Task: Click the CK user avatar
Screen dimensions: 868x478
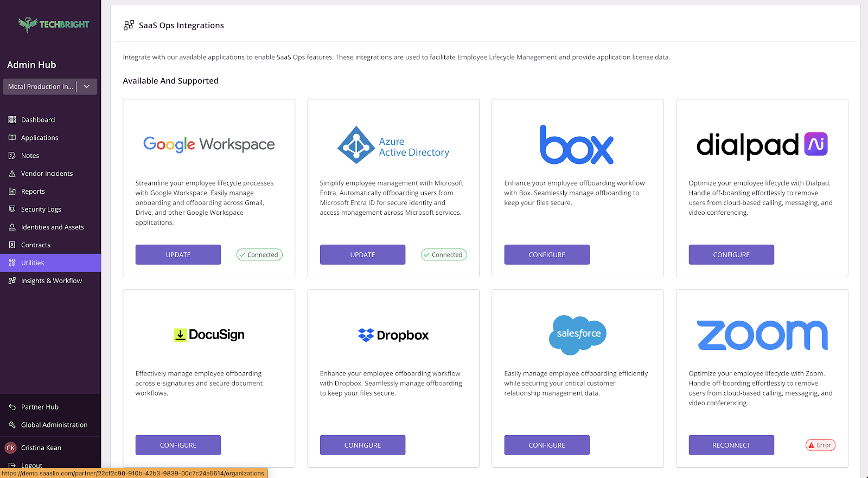Action: (x=10, y=448)
